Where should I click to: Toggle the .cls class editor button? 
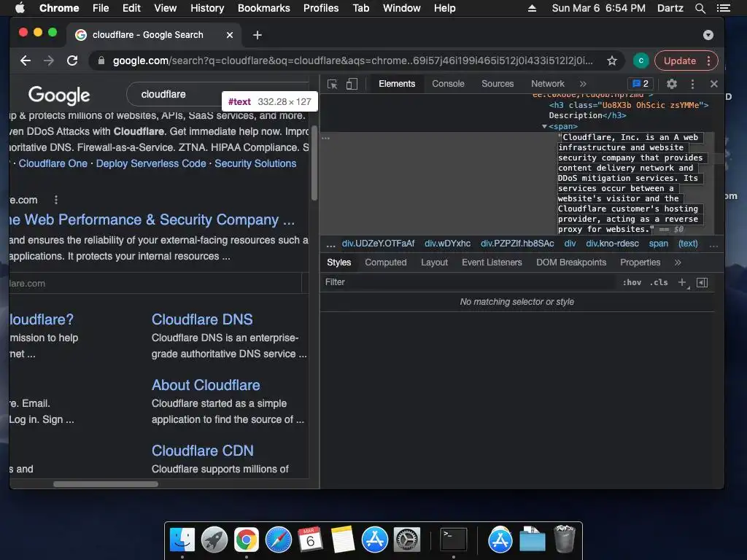click(x=659, y=282)
